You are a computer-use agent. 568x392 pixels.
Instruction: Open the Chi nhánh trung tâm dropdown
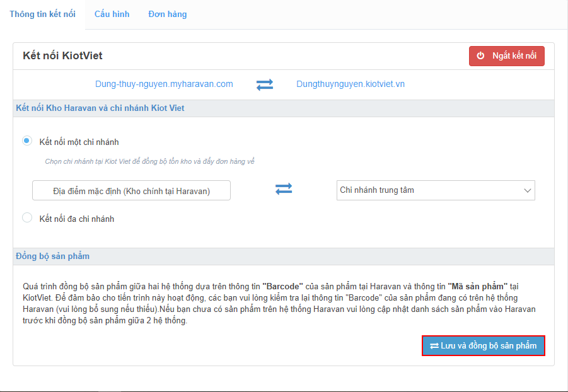point(436,190)
